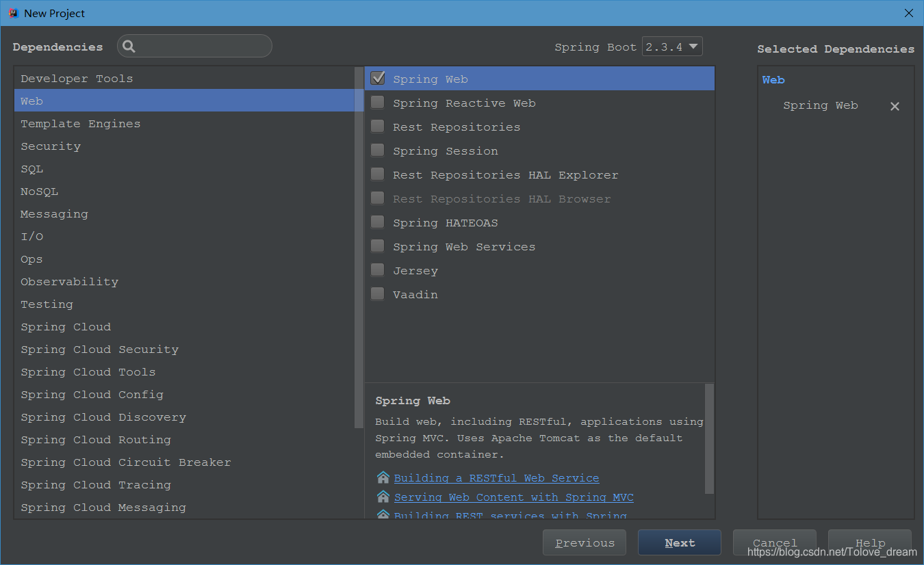Close the New Project dialog

pos(908,13)
